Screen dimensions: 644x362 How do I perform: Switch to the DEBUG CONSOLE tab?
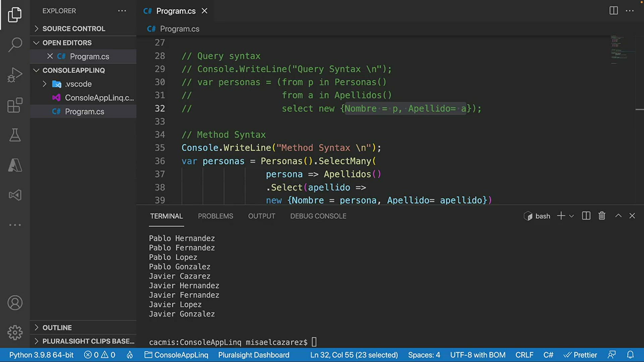[318, 216]
